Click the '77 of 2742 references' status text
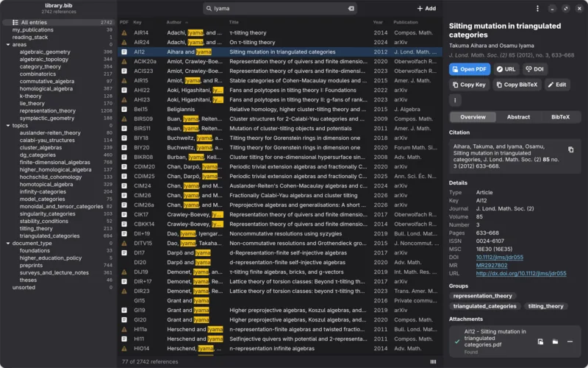 point(150,361)
